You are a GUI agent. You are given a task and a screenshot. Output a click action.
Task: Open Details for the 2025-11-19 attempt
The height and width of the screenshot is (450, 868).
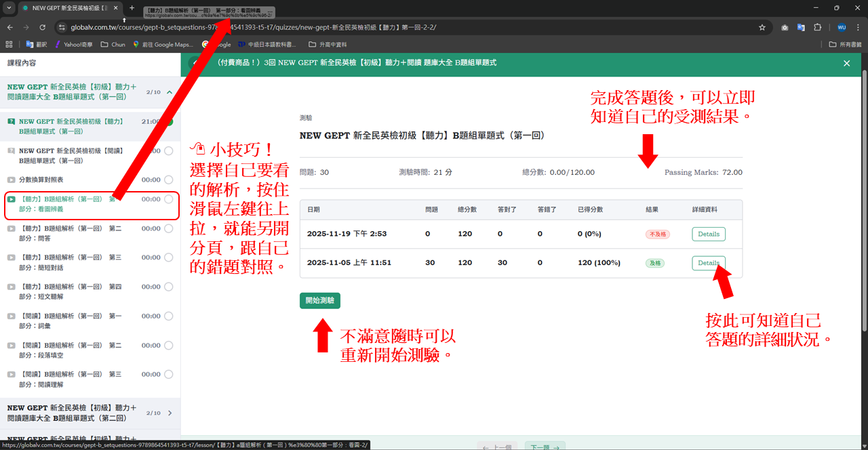coord(709,234)
